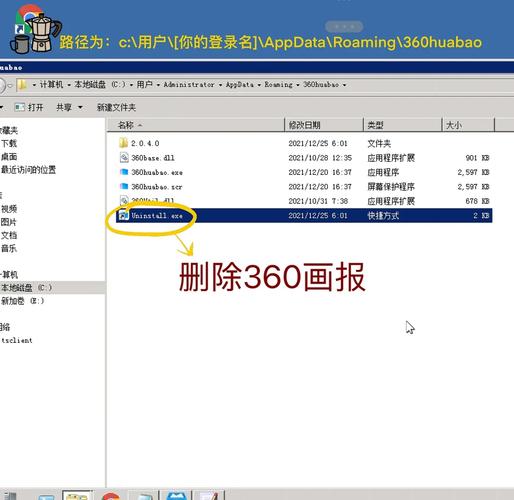Sort by 修改日期 column header
The height and width of the screenshot is (500, 514).
(x=324, y=125)
